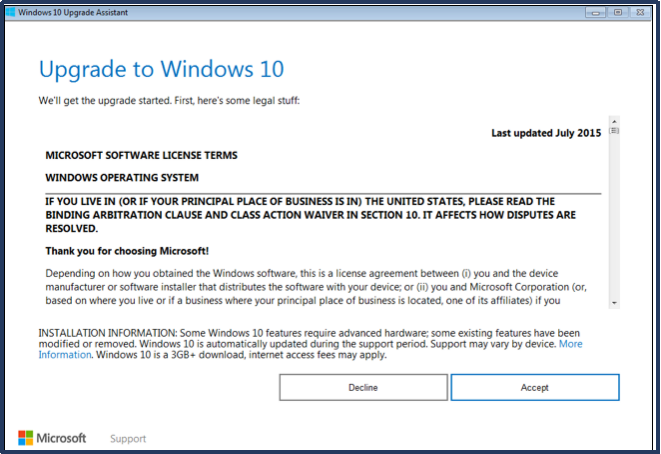Click the Microsoft logo in the footer
Screen dimensions: 661x454
coord(52,438)
